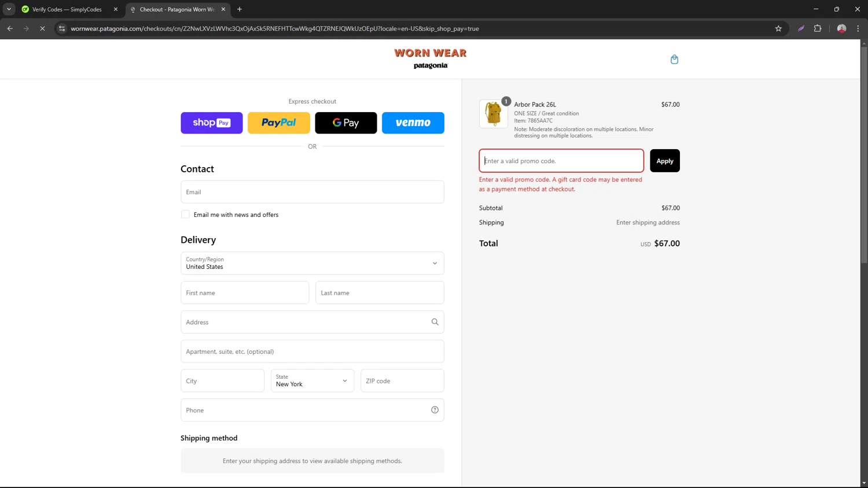Click the Worn Wear Patagonia logo

pos(431,58)
